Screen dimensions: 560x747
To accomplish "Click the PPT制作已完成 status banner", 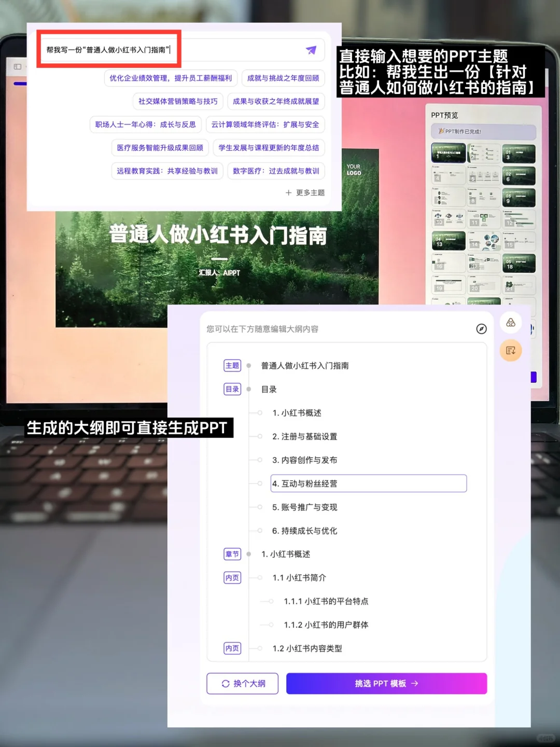I will coord(483,132).
